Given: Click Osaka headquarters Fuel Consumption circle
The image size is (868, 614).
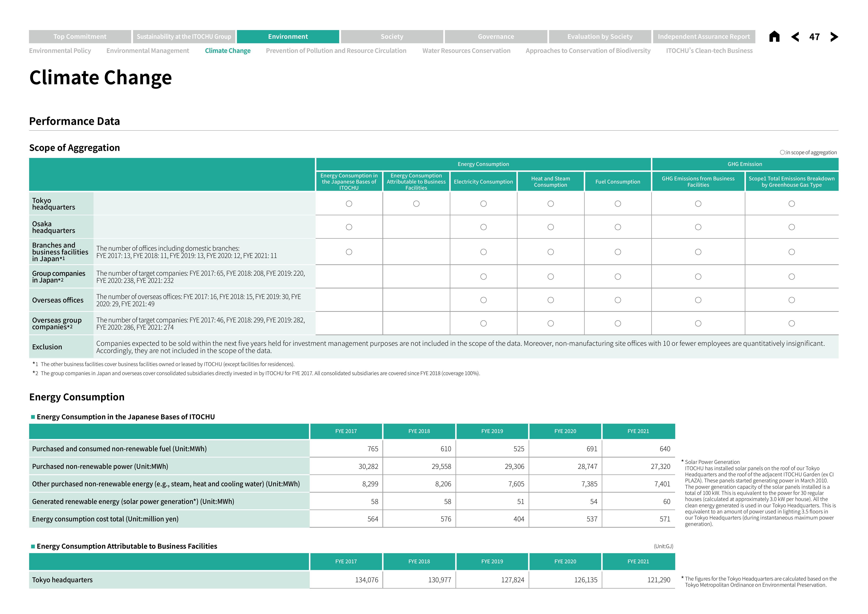Looking at the screenshot, I should tap(618, 227).
